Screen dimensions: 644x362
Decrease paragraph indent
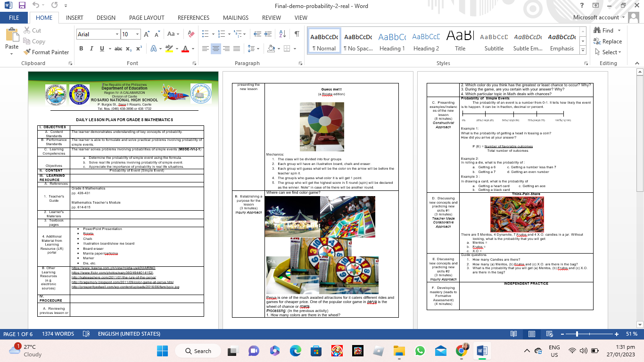257,34
